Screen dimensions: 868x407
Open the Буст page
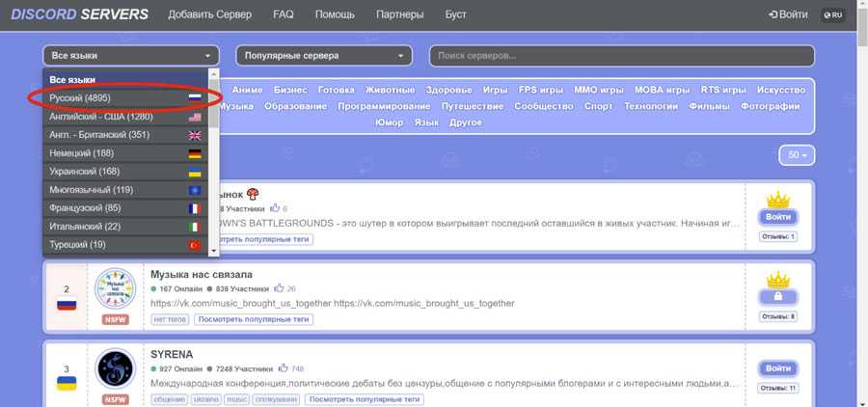455,14
